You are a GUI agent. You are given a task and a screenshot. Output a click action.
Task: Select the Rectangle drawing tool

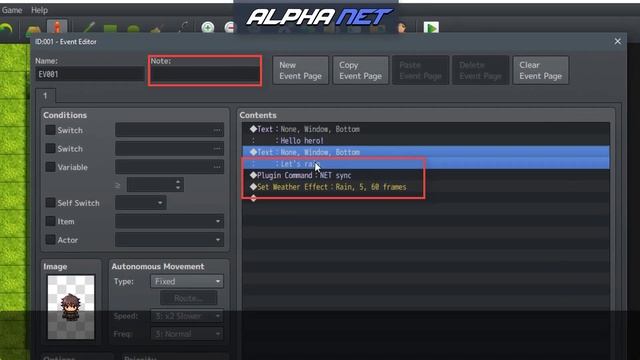110,29
